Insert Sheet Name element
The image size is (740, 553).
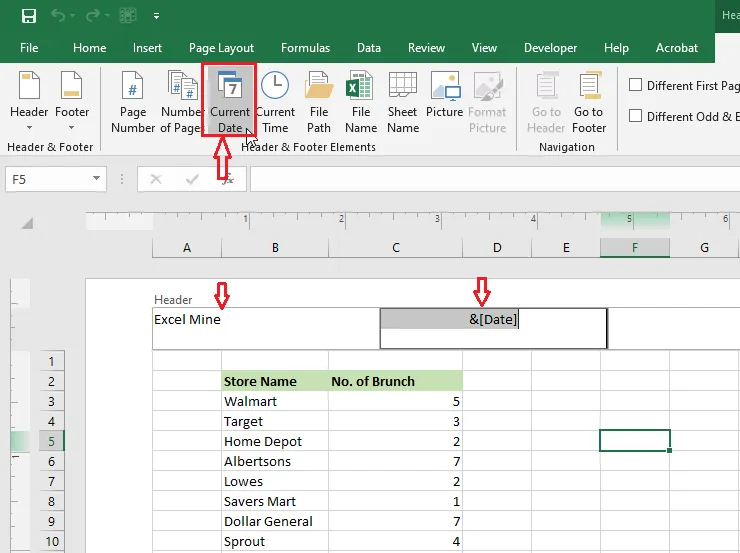click(403, 102)
